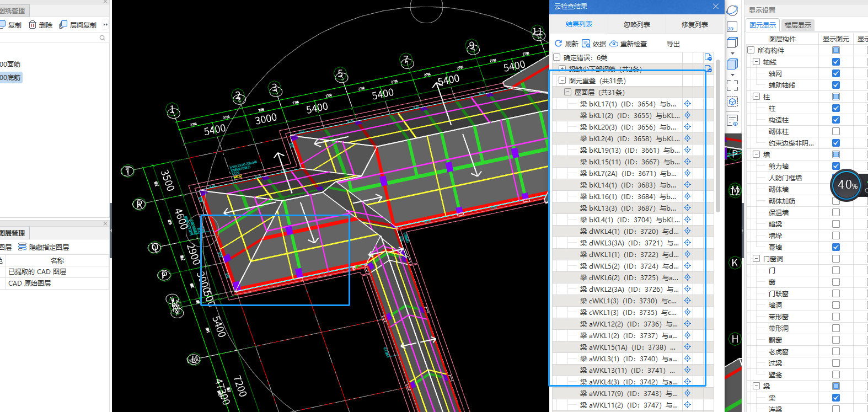The width and height of the screenshot is (868, 412).
Task: Close the 云检查结果 panel
Action: point(715,6)
